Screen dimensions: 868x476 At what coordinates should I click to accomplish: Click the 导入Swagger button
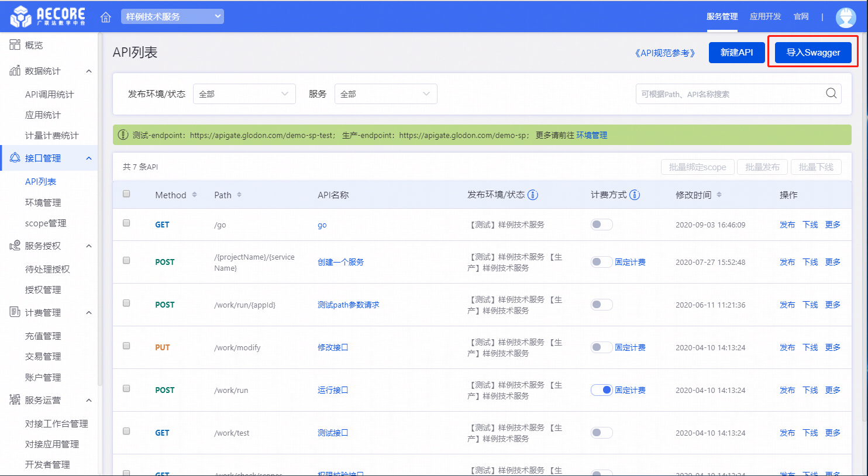point(813,53)
